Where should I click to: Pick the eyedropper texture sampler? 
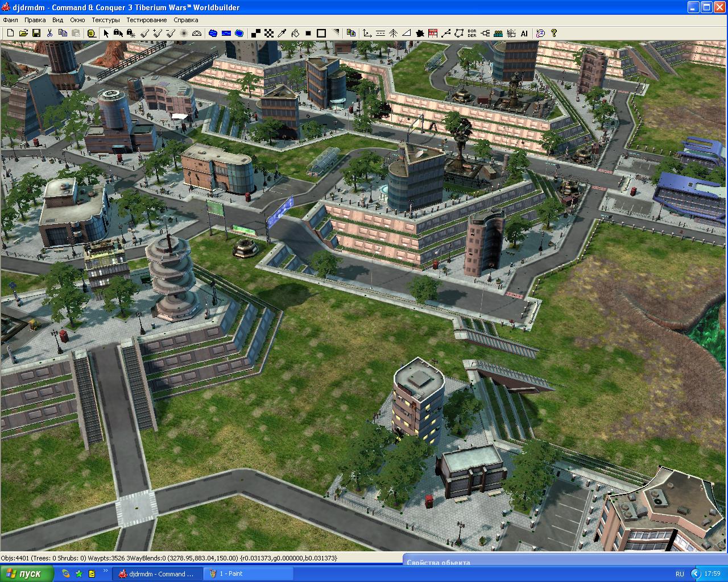[282, 34]
